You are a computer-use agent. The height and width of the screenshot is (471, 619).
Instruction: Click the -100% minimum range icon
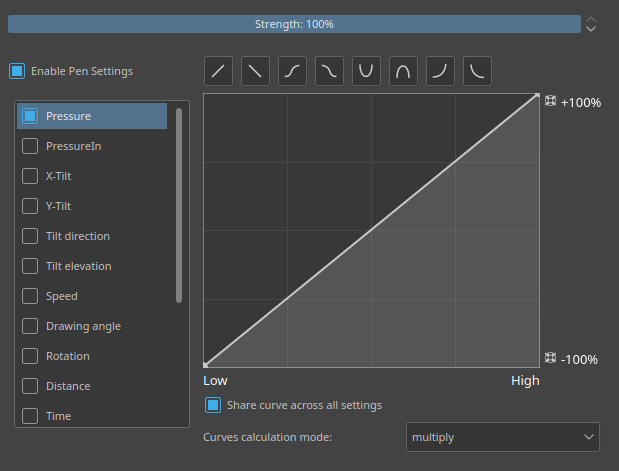coord(550,358)
